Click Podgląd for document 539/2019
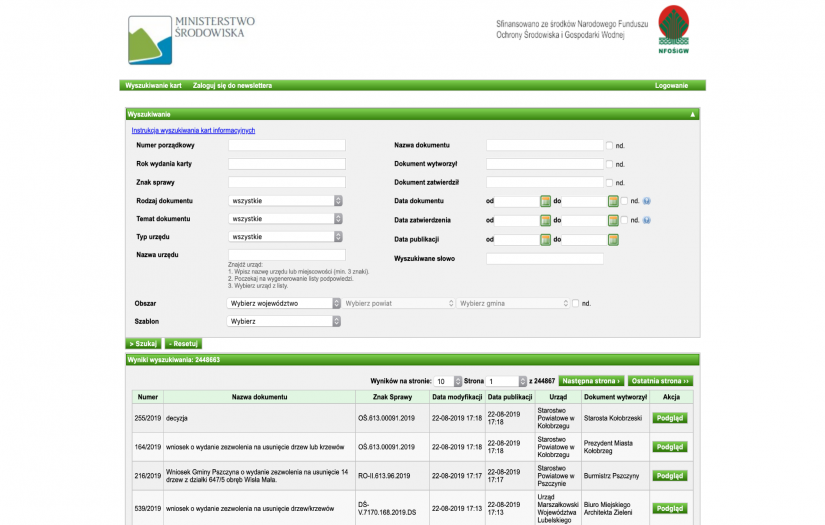Image resolution: width=825 pixels, height=525 pixels. coord(670,509)
